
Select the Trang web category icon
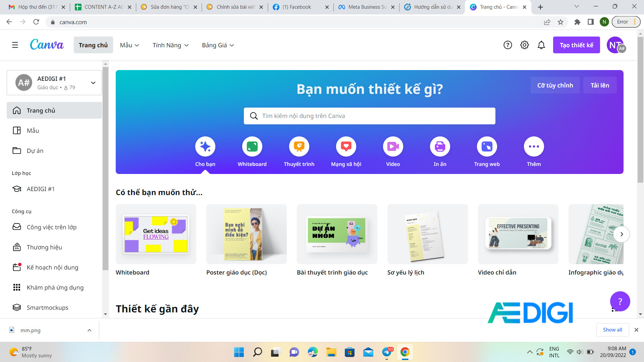tap(487, 146)
